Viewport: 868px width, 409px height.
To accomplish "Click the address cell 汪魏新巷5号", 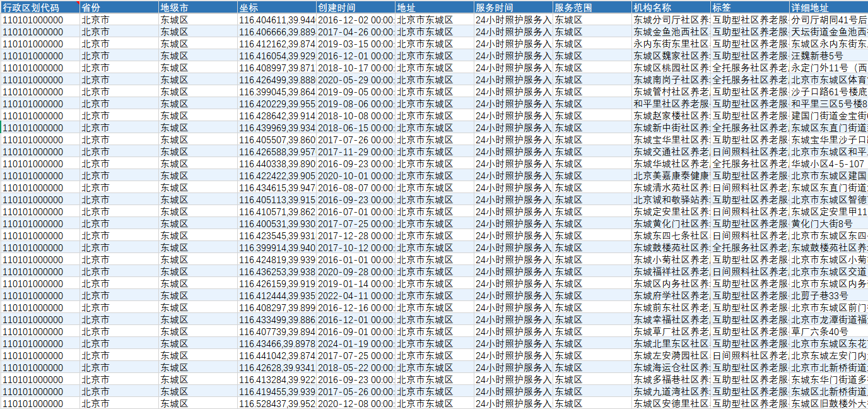I will (x=828, y=56).
